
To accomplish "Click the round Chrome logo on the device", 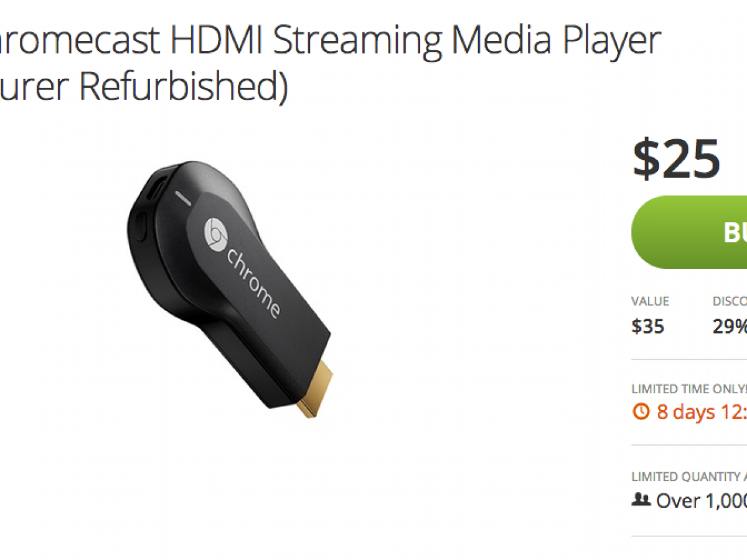I will (x=216, y=234).
